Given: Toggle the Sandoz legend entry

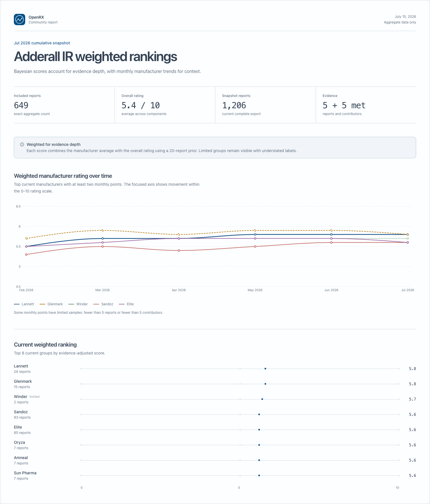Looking at the screenshot, I should pyautogui.click(x=103, y=304).
